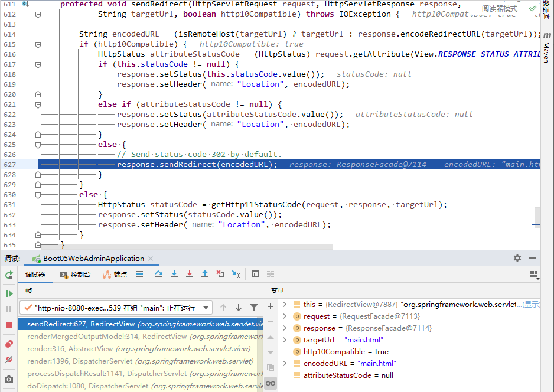The height and width of the screenshot is (392, 554).
Task: Click the horizontal scrollbar under the code editor
Action: (187, 247)
